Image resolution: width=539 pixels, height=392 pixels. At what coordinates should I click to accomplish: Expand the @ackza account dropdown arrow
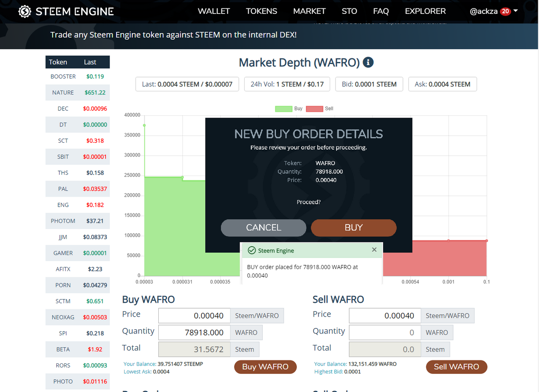[515, 11]
